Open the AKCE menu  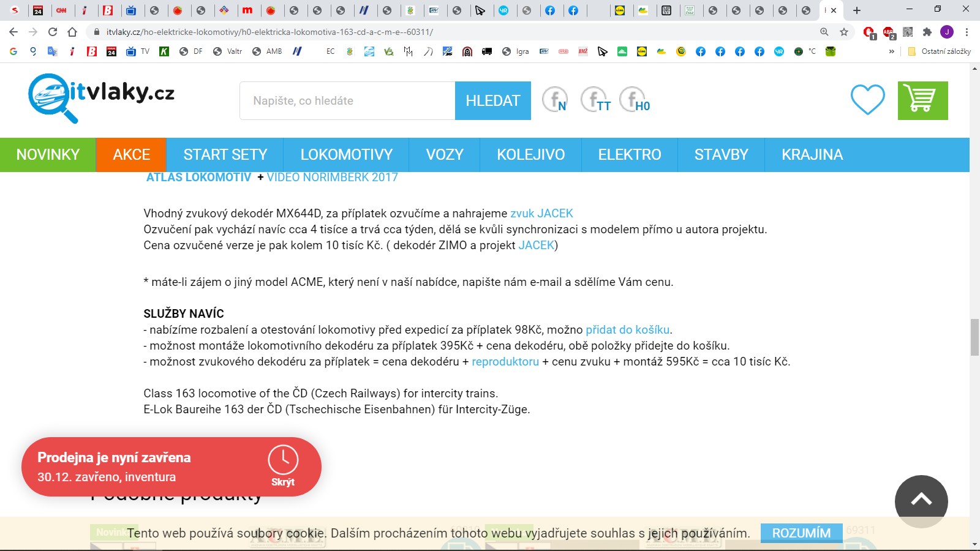point(132,155)
